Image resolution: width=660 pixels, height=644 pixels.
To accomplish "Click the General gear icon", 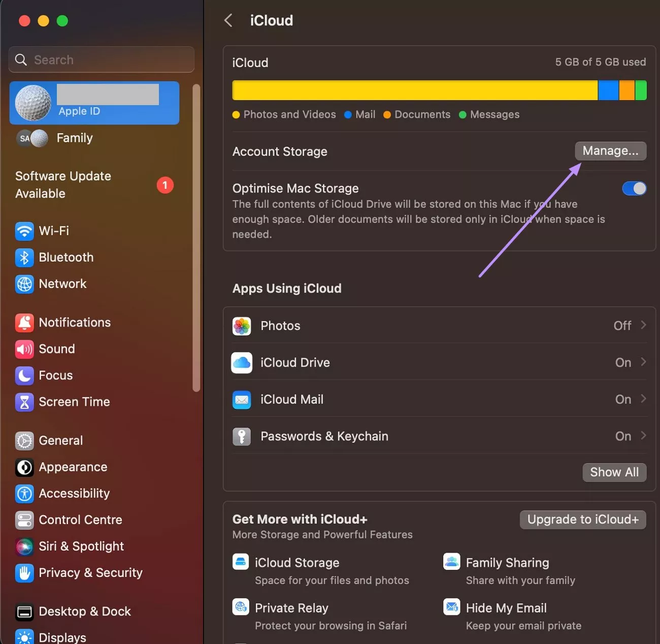I will (24, 441).
